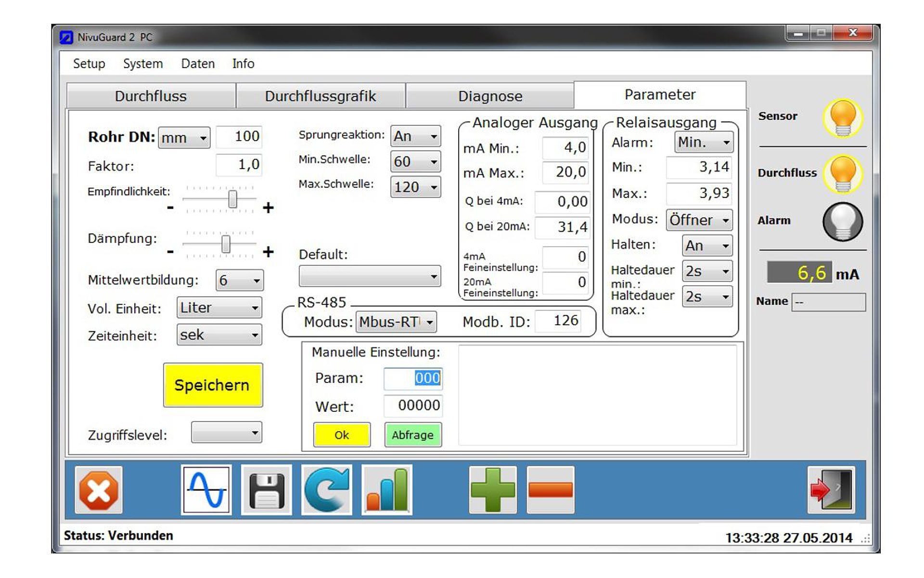Image resolution: width=924 pixels, height=578 pixels.
Task: Open the Haltedauer min. dropdown
Action: pyautogui.click(x=707, y=271)
